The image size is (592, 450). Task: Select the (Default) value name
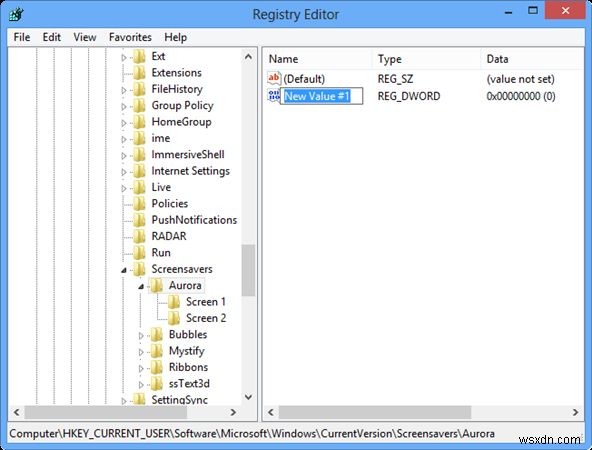pos(304,79)
